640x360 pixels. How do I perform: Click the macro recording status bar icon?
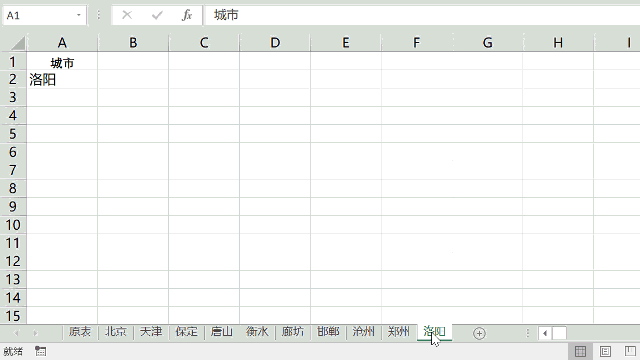pyautogui.click(x=40, y=351)
